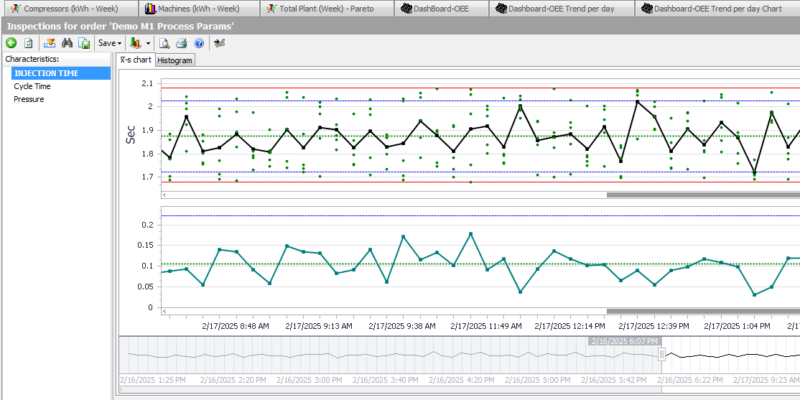The image size is (800, 400).
Task: Click upper chart scroll-left arrow
Action: click(164, 195)
